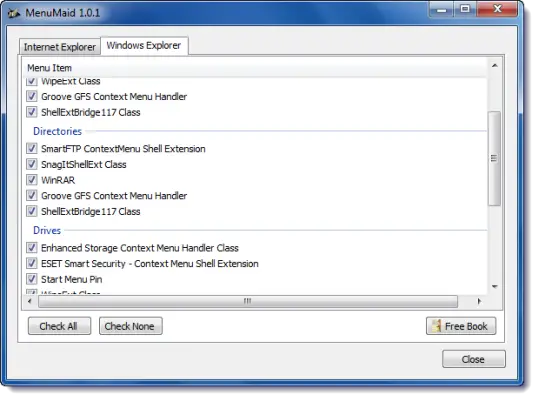Select the Start Menu Pin row text
The image size is (537, 399).
[72, 279]
